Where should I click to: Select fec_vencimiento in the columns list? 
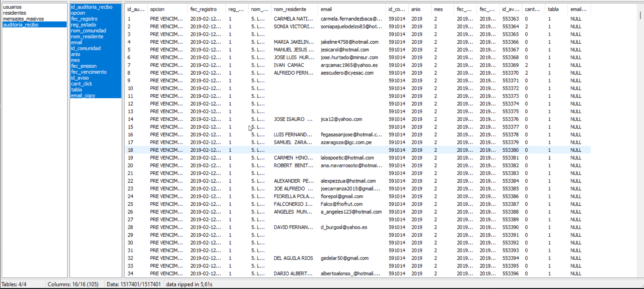click(x=89, y=72)
